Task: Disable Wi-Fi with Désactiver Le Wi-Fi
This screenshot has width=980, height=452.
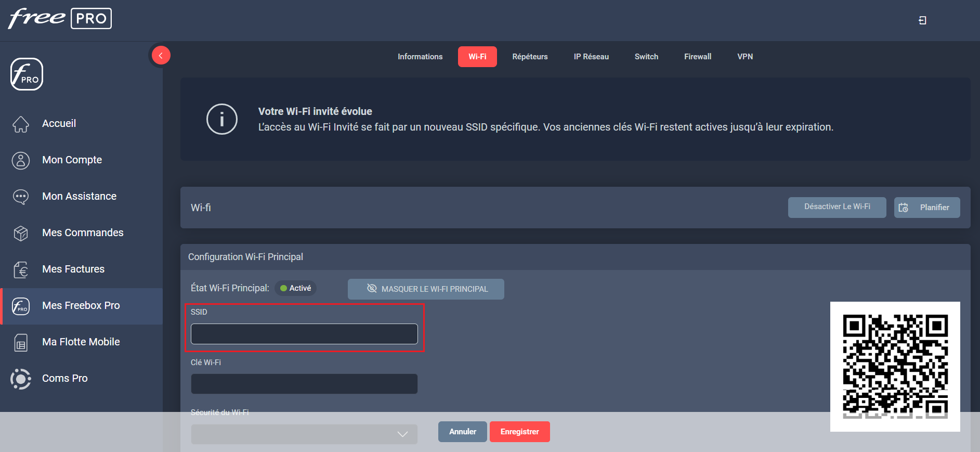Action: click(x=837, y=207)
